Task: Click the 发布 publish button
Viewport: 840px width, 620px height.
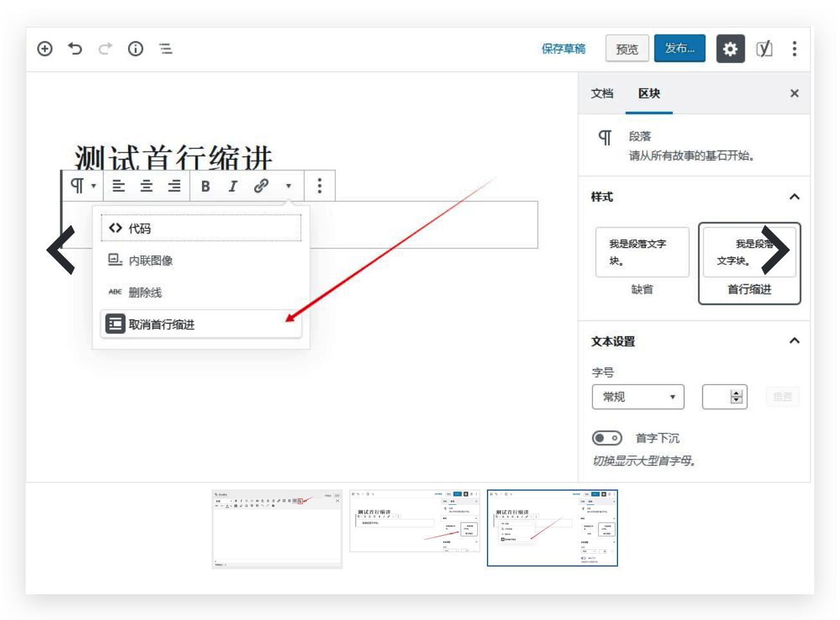Action: [x=679, y=49]
